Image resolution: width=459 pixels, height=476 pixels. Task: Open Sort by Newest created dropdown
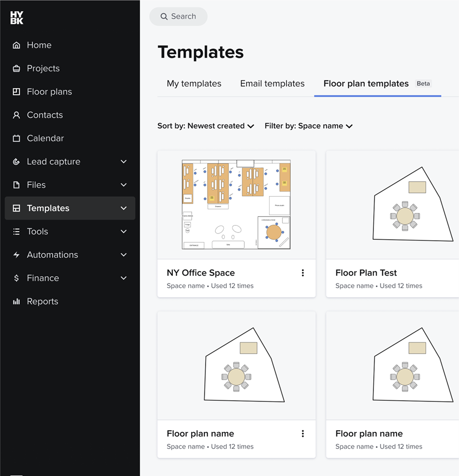[x=206, y=126]
